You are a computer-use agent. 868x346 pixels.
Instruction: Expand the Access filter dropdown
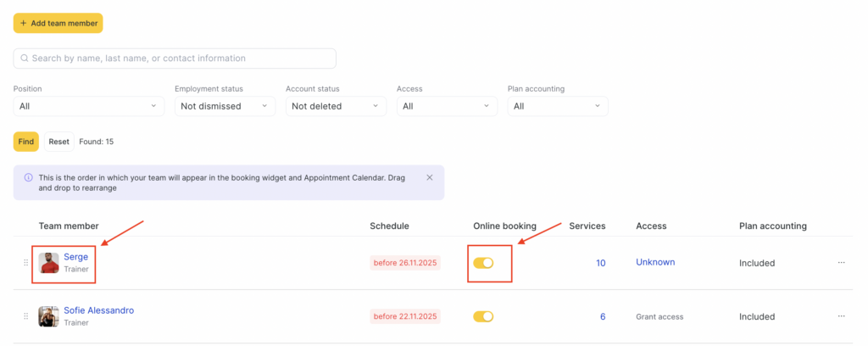point(447,106)
